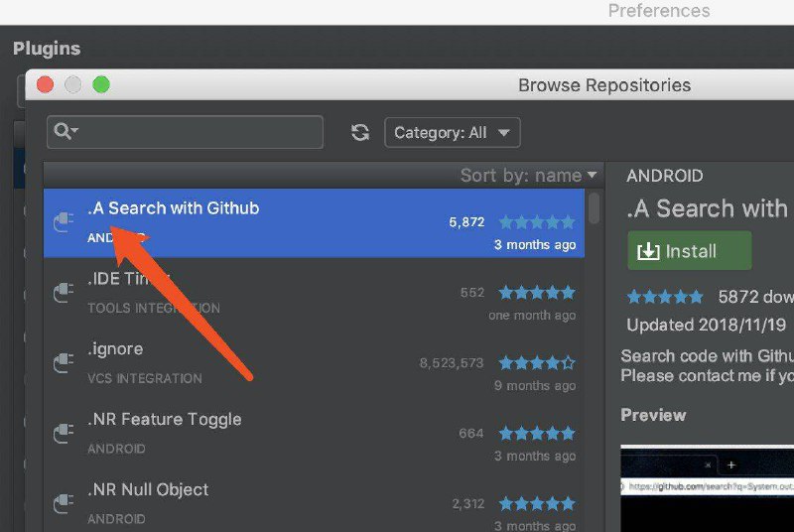794x532 pixels.
Task: Click the search magnifier icon
Action: click(x=66, y=132)
